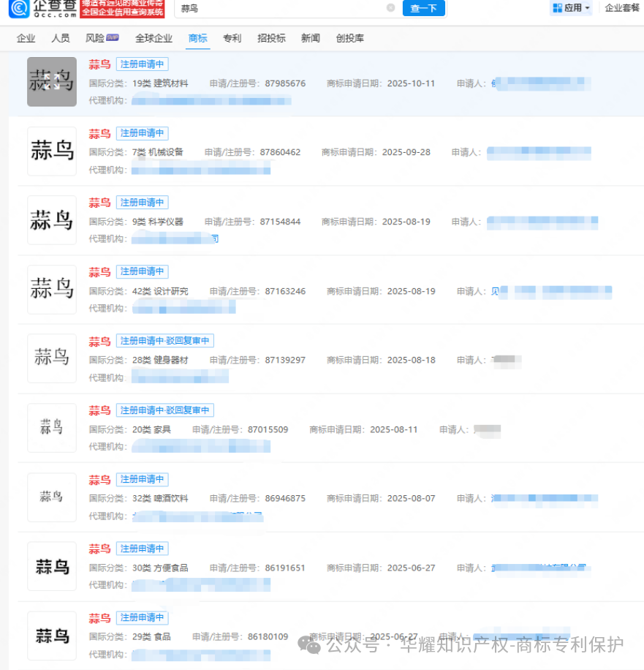Open agency link for 87985676 entry
This screenshot has height=670, width=644.
[211, 101]
